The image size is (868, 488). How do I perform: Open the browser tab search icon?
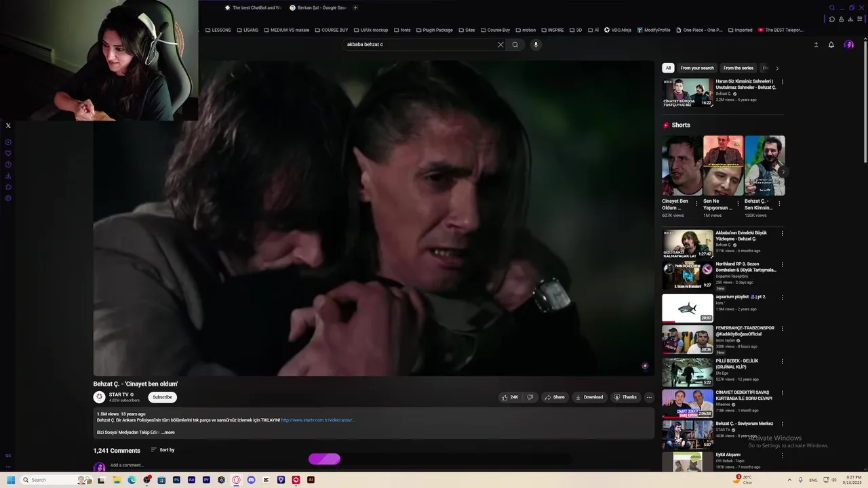pos(832,8)
